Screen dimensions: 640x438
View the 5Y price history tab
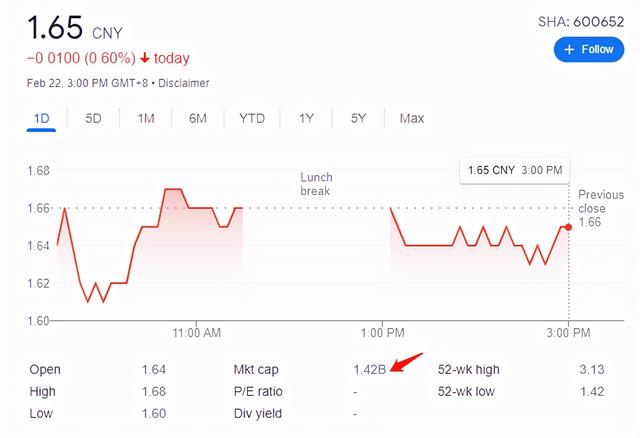pyautogui.click(x=358, y=118)
